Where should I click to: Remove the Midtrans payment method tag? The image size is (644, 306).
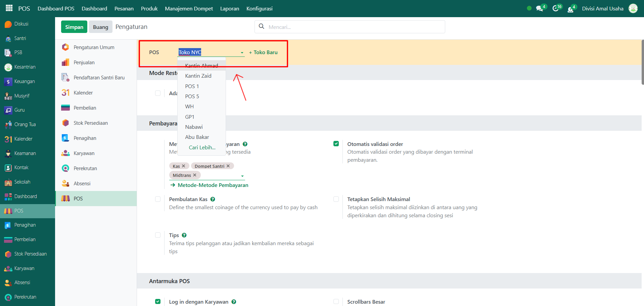195,175
